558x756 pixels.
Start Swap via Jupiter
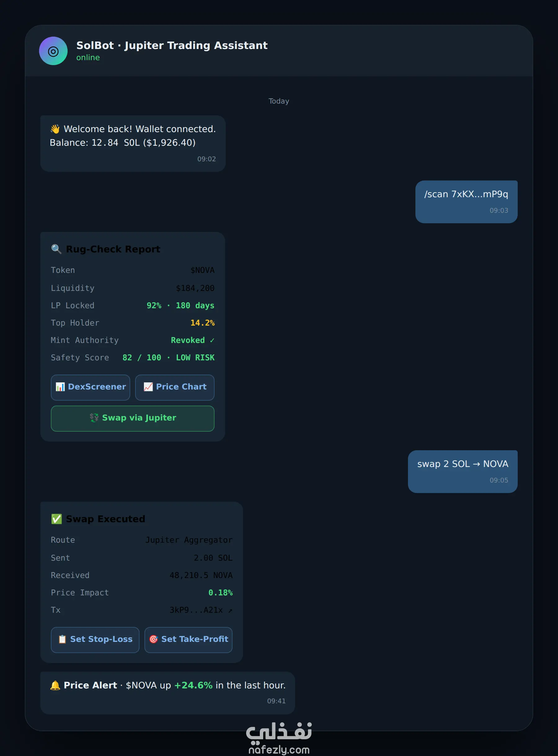tap(132, 419)
